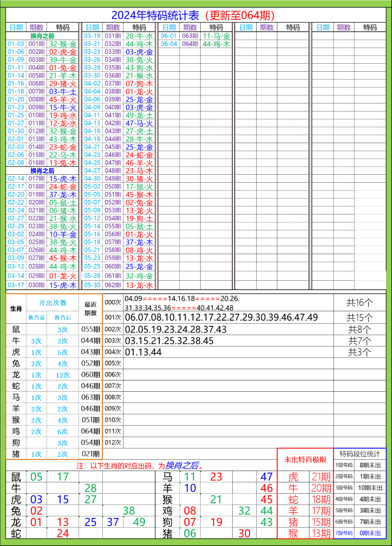Click the 最近期数 value 064期 for 鸡

90,431
